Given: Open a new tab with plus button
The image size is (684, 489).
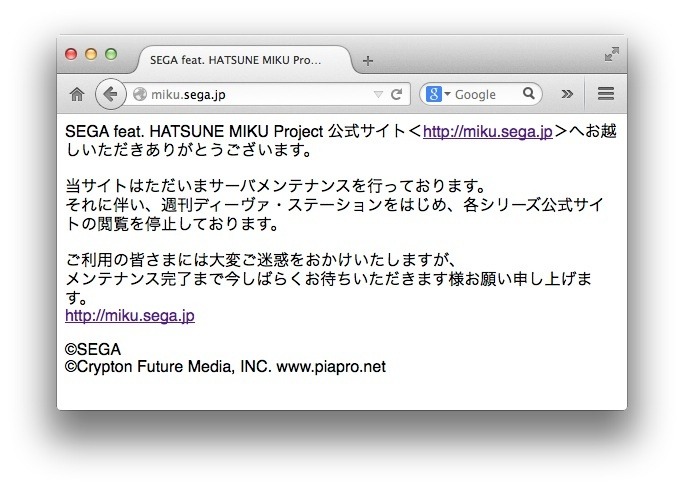Looking at the screenshot, I should coord(368,61).
